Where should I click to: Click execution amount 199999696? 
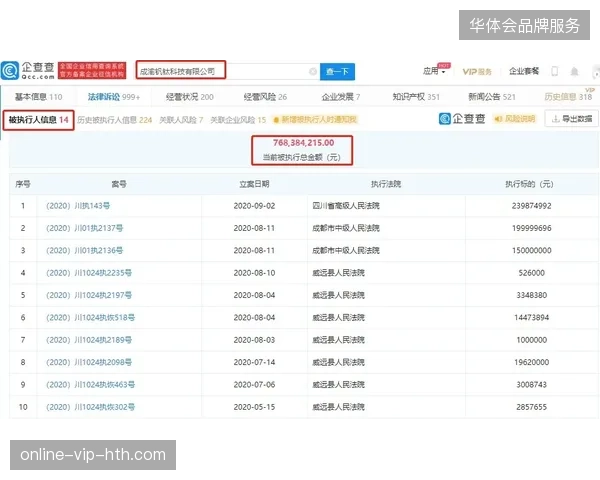[x=532, y=228]
